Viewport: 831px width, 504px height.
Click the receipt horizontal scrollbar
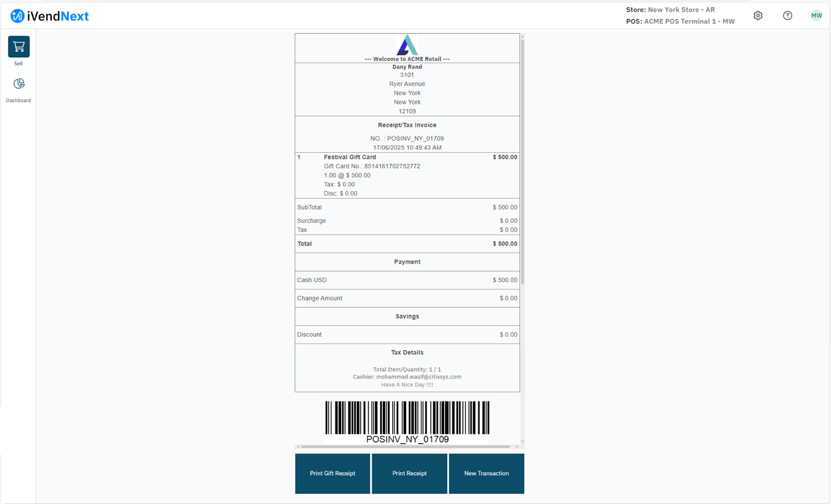click(405, 446)
